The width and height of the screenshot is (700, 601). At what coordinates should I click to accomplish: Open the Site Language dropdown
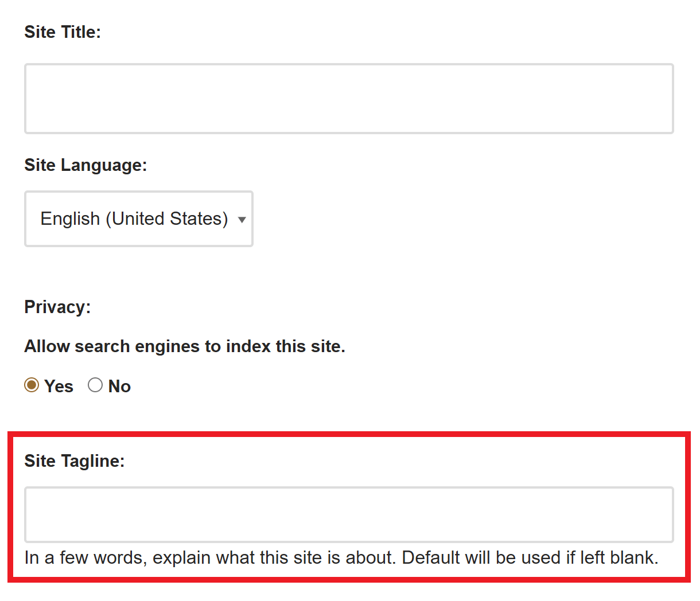point(138,218)
